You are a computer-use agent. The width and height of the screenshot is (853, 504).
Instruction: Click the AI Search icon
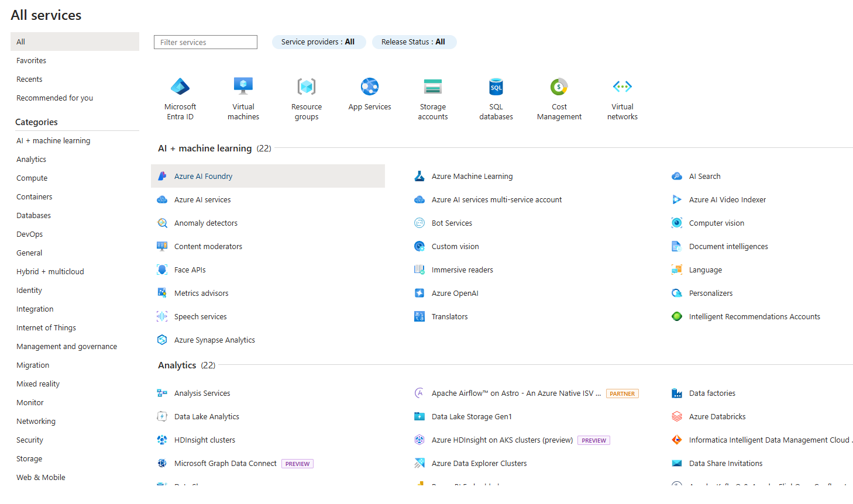(x=677, y=176)
